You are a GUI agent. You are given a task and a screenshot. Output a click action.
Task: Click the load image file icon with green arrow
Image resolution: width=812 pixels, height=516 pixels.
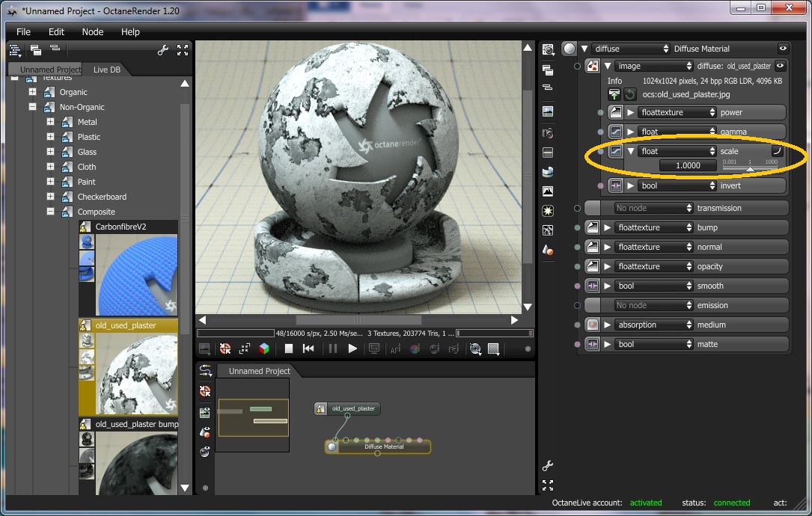click(614, 94)
